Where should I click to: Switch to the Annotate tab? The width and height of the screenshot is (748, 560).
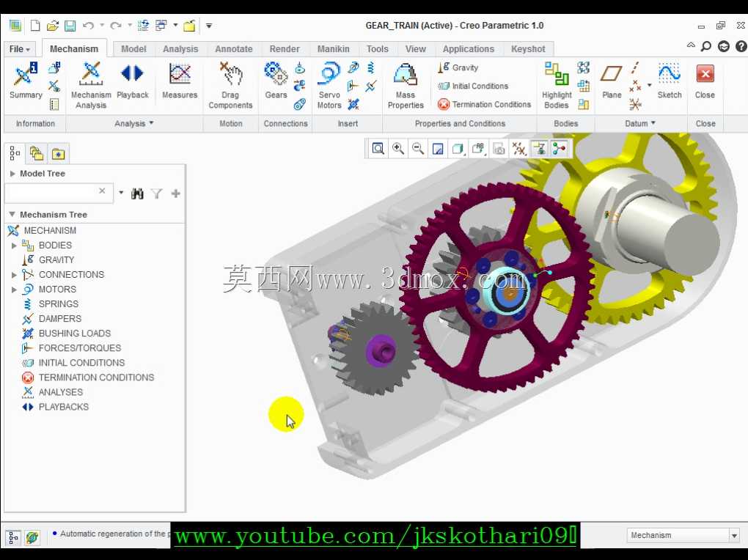[x=234, y=48]
